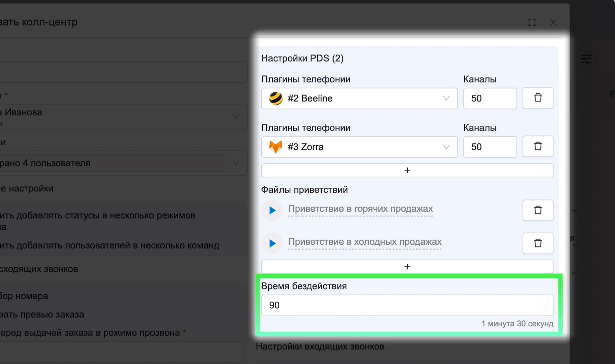
Task: Delete the #3 Zorra telephony plugin row
Action: click(538, 147)
